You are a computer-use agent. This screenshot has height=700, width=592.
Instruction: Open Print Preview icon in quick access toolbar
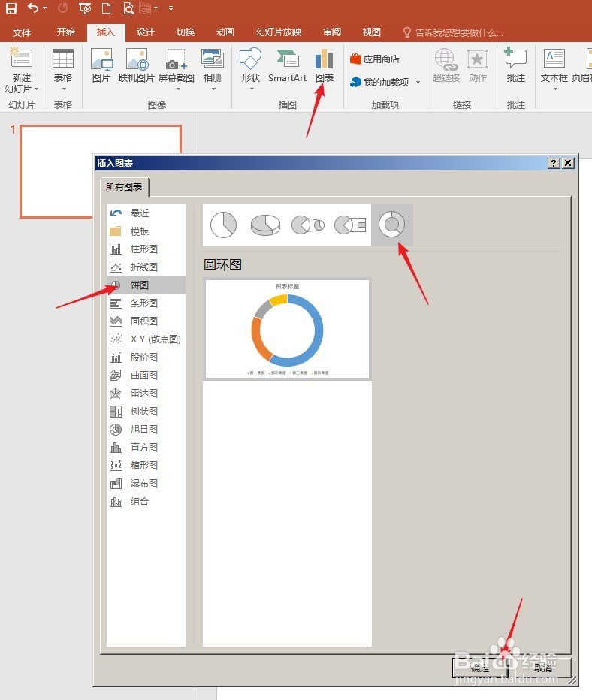coord(128,8)
